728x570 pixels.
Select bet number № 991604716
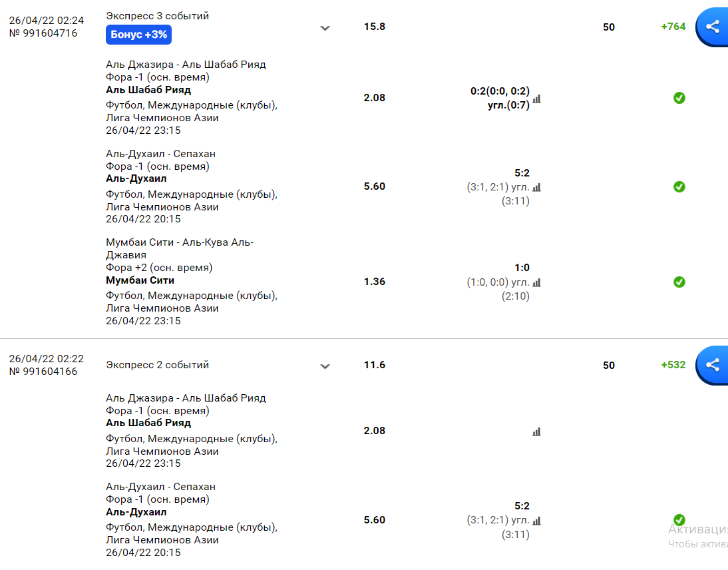(43, 33)
